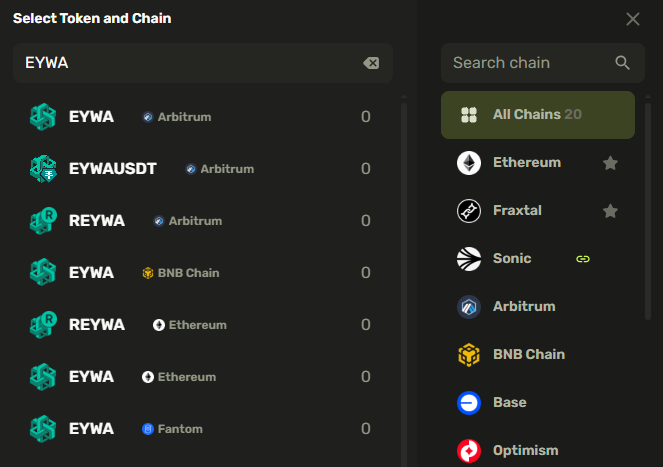The height and width of the screenshot is (467, 663).
Task: Select the Base chain icon
Action: [x=469, y=403]
